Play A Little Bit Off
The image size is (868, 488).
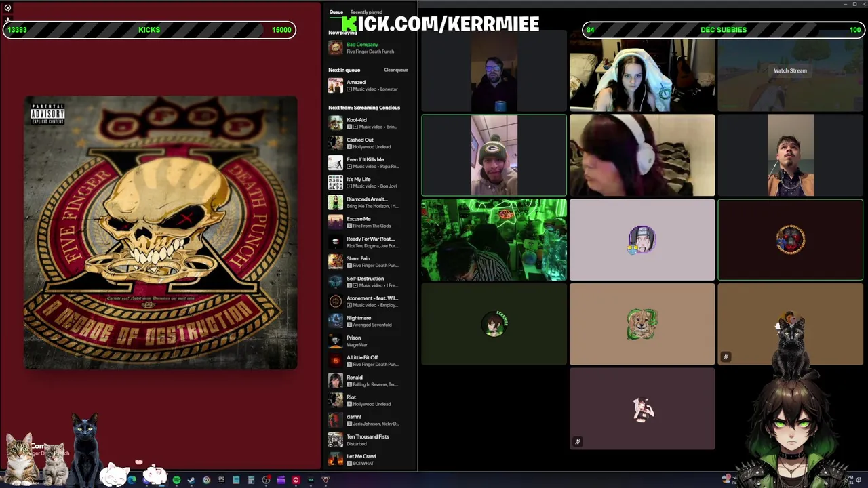370,361
